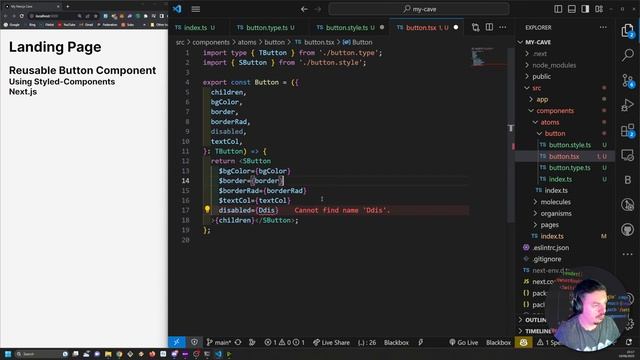Click lightbulb quick fix on line 17
The image size is (640, 360).
207,209
